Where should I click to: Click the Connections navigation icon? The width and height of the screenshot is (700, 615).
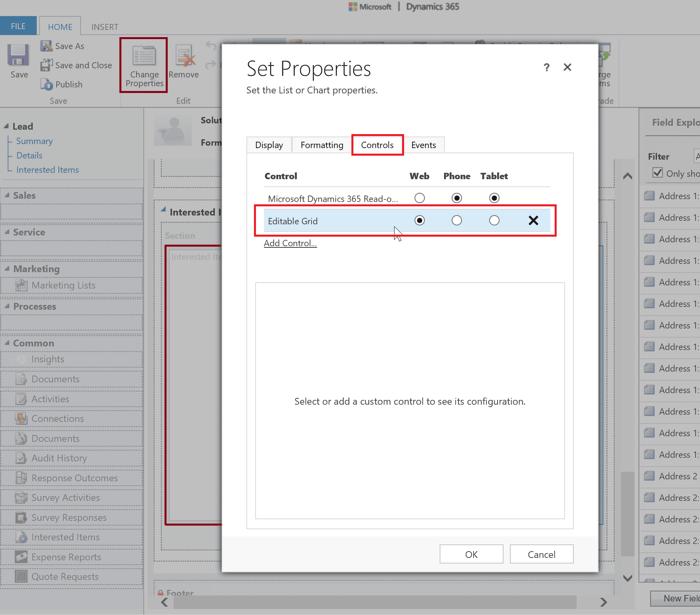click(x=21, y=419)
